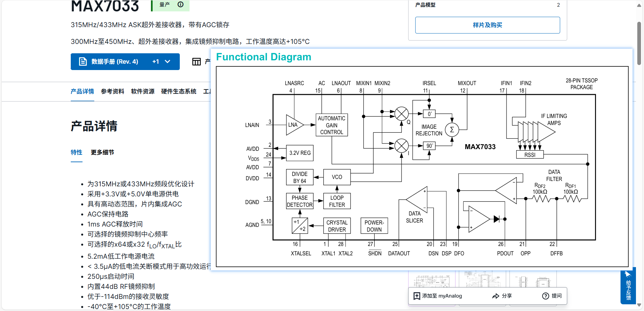Click the 添加至 myAnalog bookmark icon

(417, 296)
